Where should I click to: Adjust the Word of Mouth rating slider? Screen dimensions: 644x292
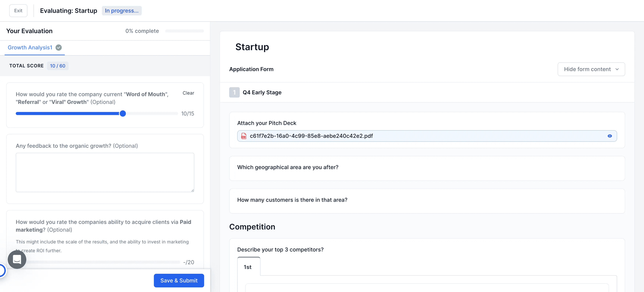coord(123,113)
